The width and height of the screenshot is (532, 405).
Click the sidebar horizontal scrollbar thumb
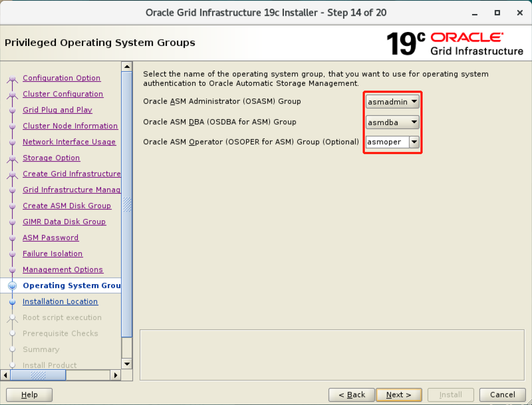pos(38,375)
